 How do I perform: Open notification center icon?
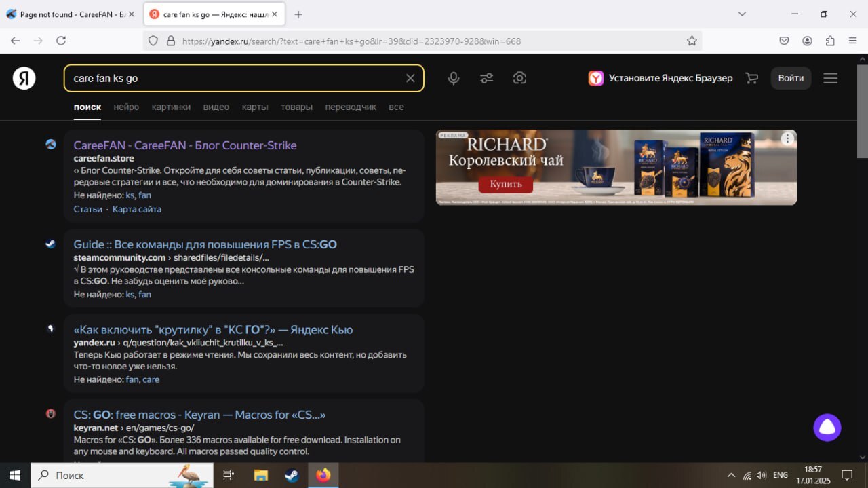click(x=847, y=475)
